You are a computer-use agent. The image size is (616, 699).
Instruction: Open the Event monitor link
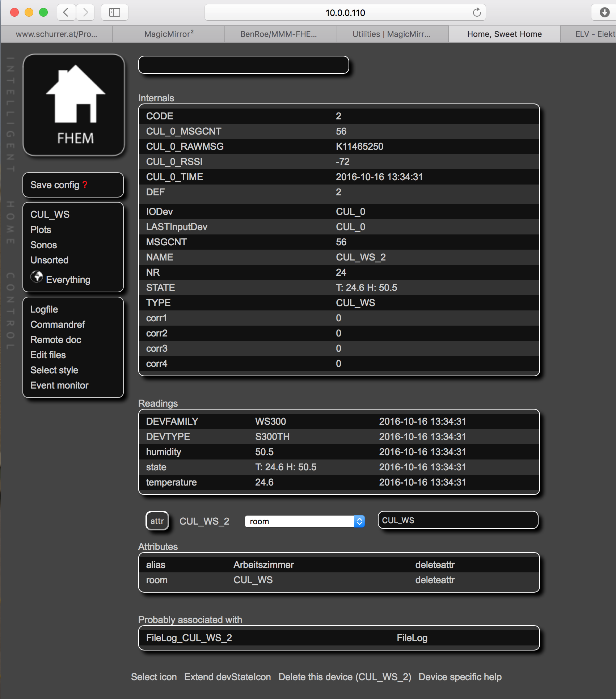point(59,385)
